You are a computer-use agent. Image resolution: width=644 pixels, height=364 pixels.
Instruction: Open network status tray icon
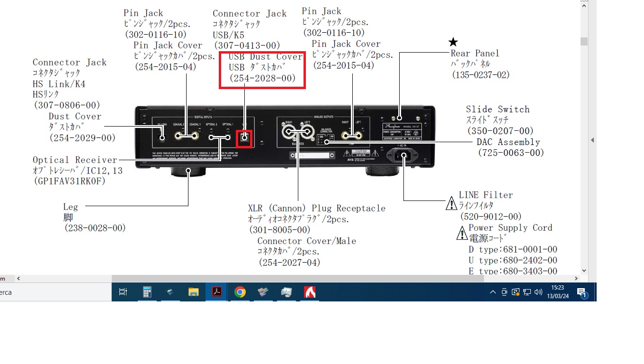527,292
